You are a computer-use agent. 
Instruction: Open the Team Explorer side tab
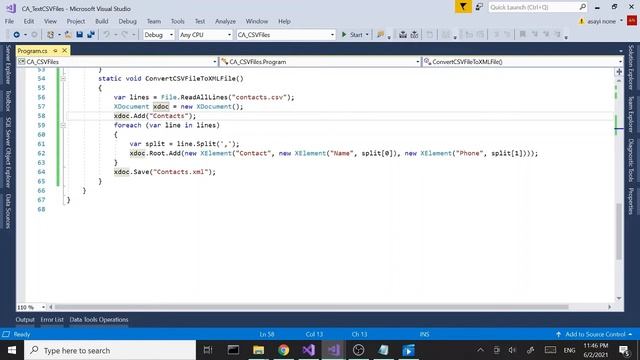click(x=631, y=114)
